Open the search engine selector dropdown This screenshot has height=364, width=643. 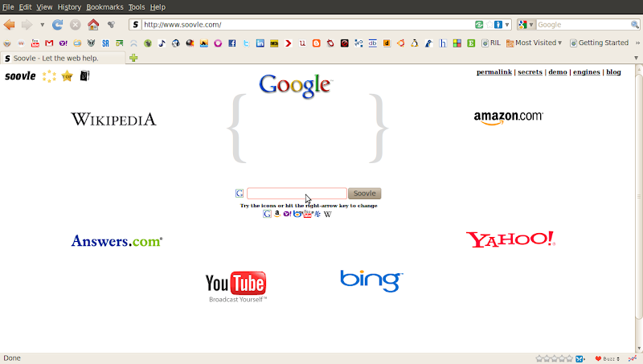click(x=526, y=25)
